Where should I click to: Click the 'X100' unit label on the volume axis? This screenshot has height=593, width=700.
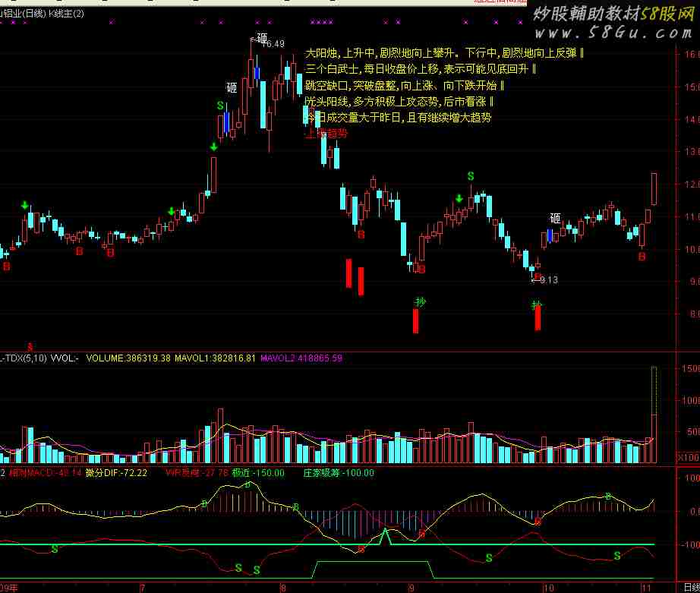click(x=689, y=457)
